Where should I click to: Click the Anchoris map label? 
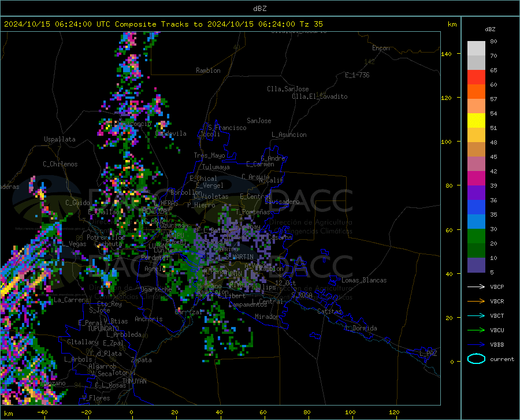coord(148,319)
